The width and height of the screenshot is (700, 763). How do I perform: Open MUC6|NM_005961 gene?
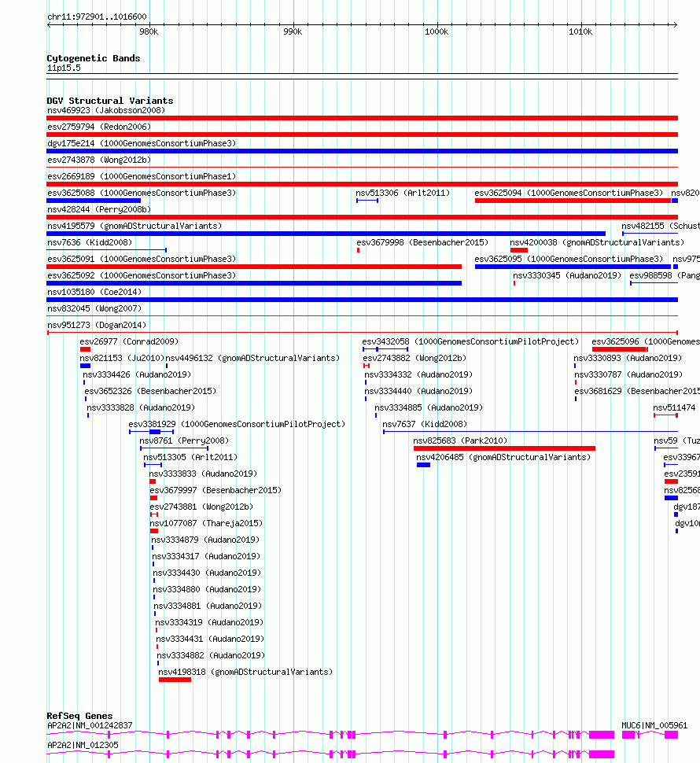coord(654,725)
